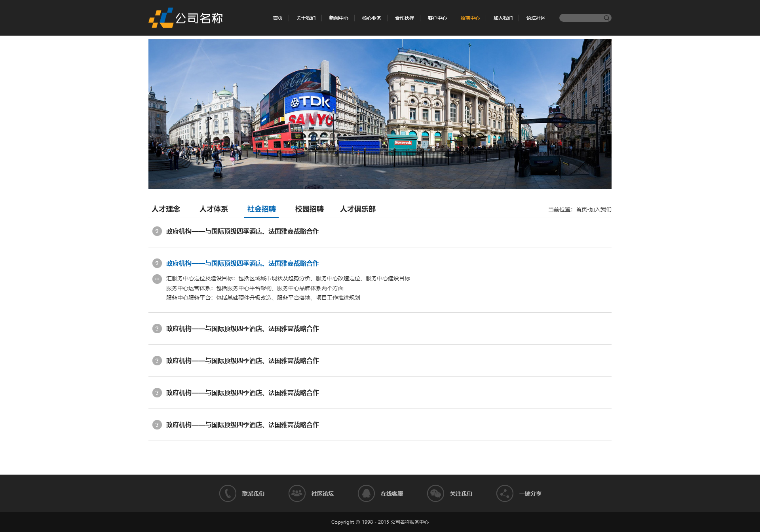Switch to the 人才理念 tab
Viewport: 760px width, 532px height.
tap(166, 209)
